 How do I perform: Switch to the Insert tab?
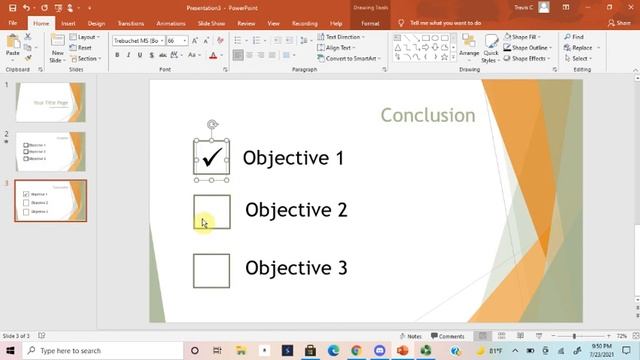68,23
